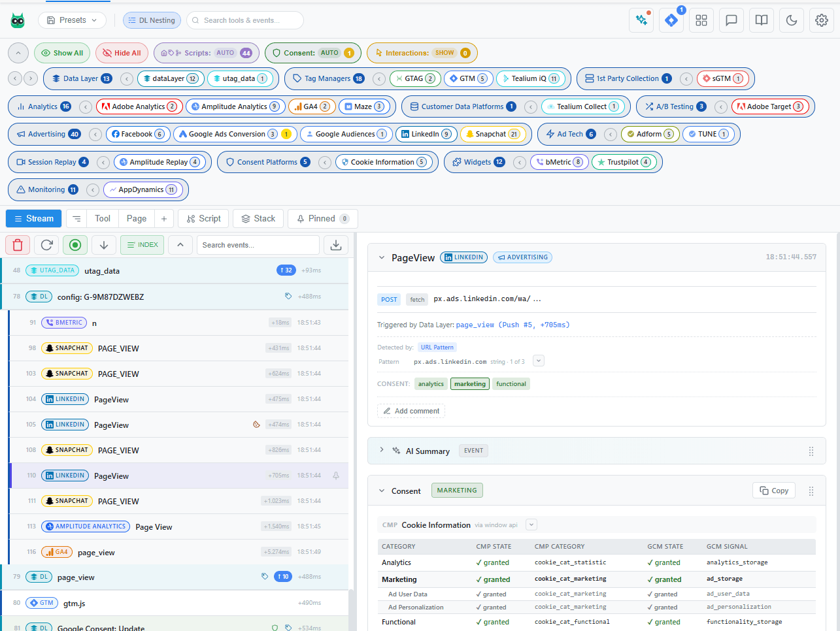Image resolution: width=840 pixels, height=631 pixels.
Task: Click the Search events field
Action: [x=258, y=245]
